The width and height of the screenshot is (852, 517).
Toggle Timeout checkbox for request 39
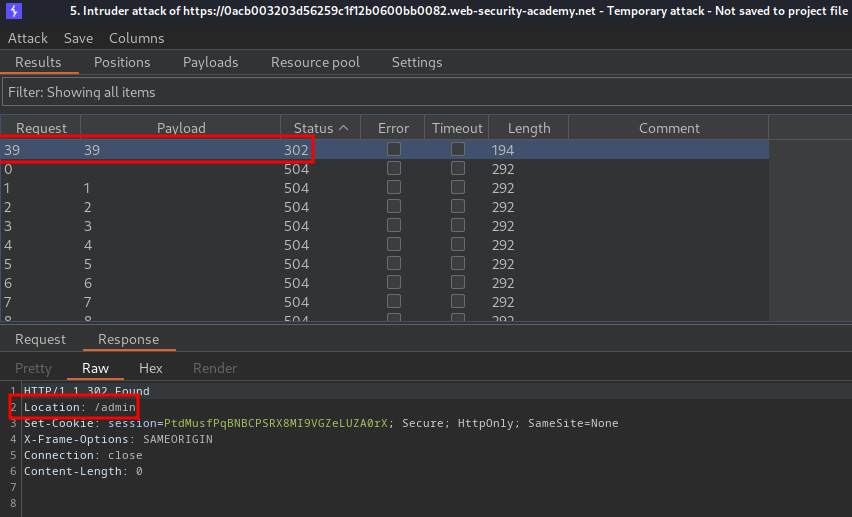tap(458, 149)
